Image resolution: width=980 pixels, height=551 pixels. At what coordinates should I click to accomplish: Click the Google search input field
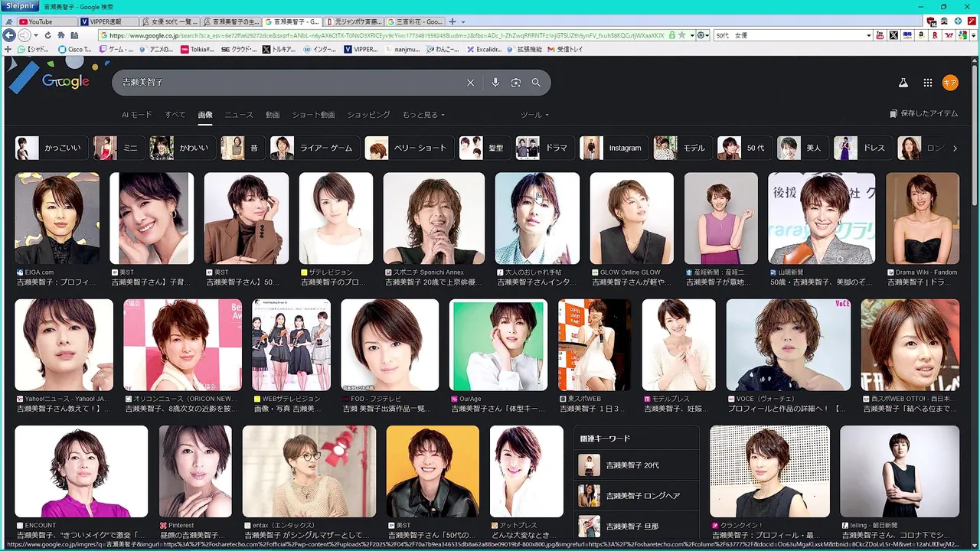tap(291, 83)
